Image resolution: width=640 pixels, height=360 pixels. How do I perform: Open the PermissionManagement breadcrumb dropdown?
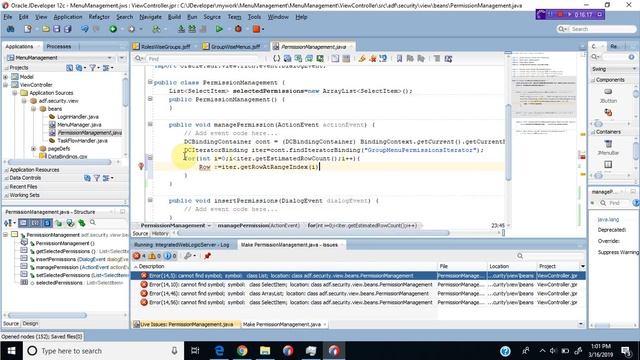click(209, 225)
